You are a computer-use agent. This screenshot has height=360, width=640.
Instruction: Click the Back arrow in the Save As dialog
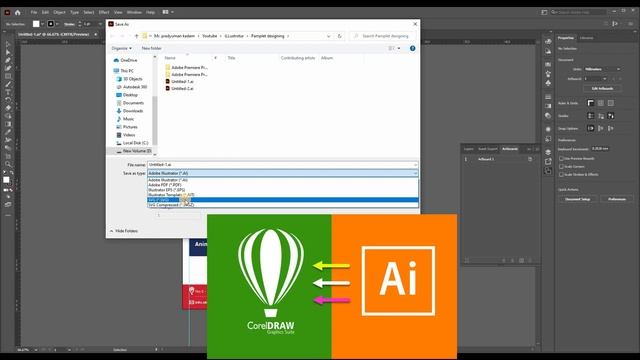(x=113, y=36)
